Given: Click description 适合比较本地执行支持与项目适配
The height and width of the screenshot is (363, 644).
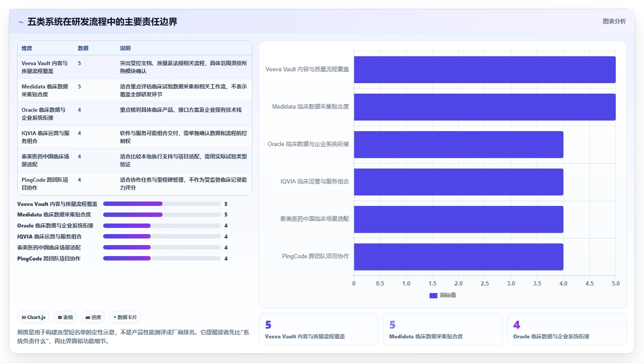Looking at the screenshot, I should [x=183, y=160].
